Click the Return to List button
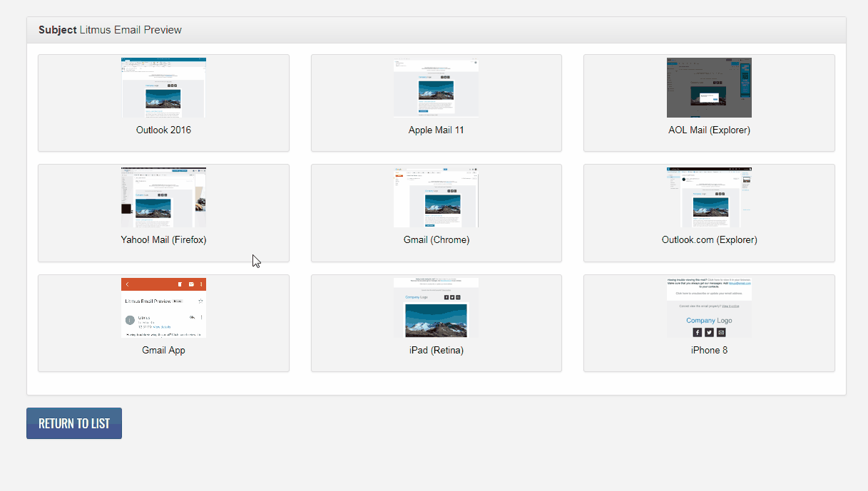Screen dimensions: 868x491 (74, 423)
